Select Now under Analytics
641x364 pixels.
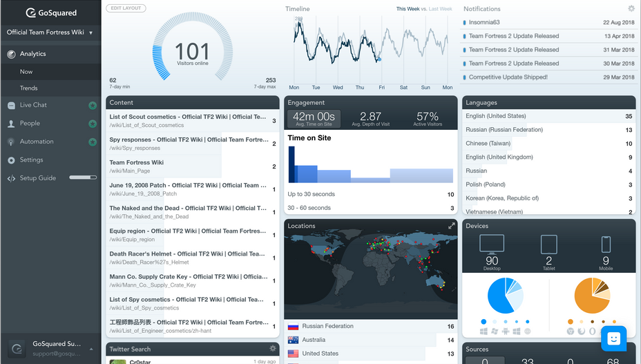click(x=50, y=72)
